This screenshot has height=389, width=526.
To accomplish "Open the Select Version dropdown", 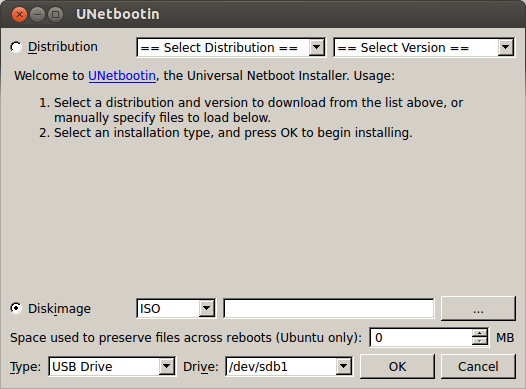I will click(424, 48).
